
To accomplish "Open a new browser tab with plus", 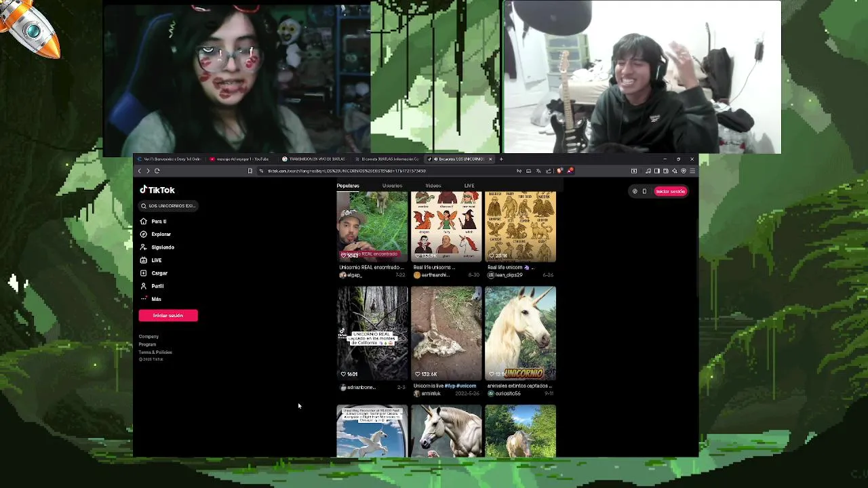I will (501, 159).
